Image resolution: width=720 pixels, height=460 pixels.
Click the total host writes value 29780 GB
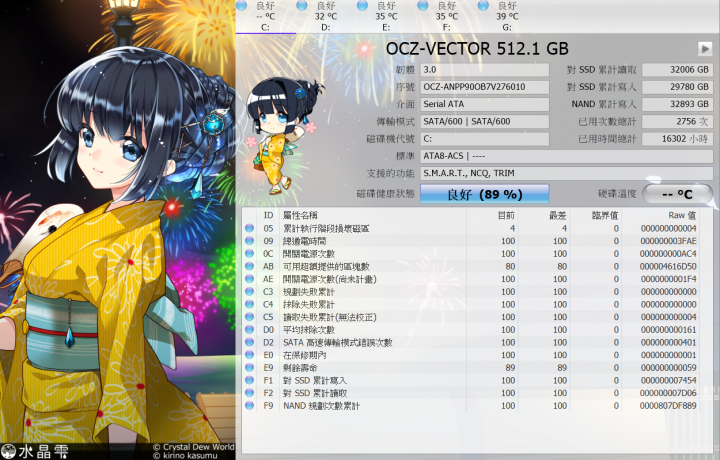(x=677, y=87)
